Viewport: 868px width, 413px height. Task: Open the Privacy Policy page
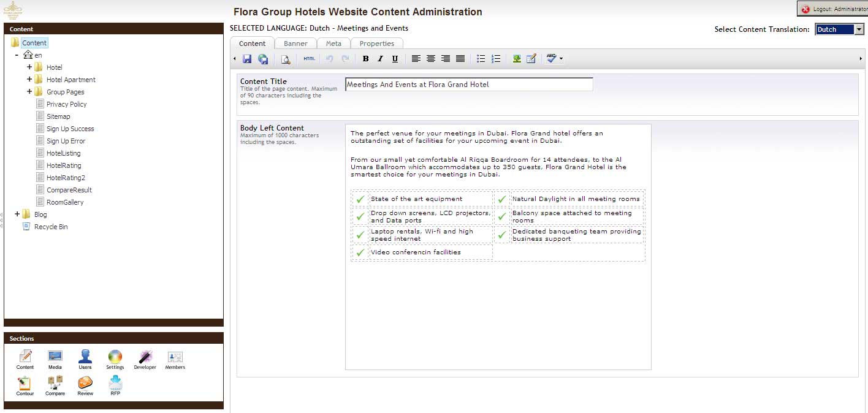[x=67, y=104]
